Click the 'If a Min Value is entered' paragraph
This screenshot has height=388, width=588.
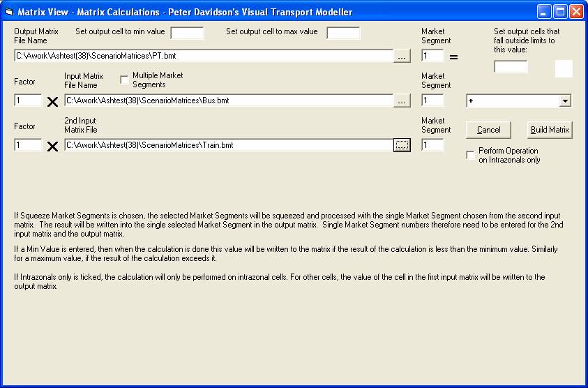tap(286, 253)
